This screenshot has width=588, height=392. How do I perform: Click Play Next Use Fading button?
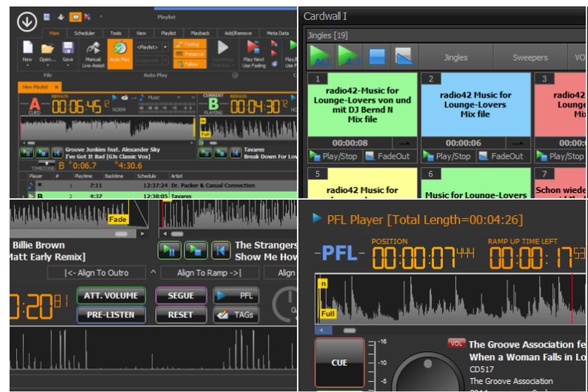pyautogui.click(x=253, y=54)
